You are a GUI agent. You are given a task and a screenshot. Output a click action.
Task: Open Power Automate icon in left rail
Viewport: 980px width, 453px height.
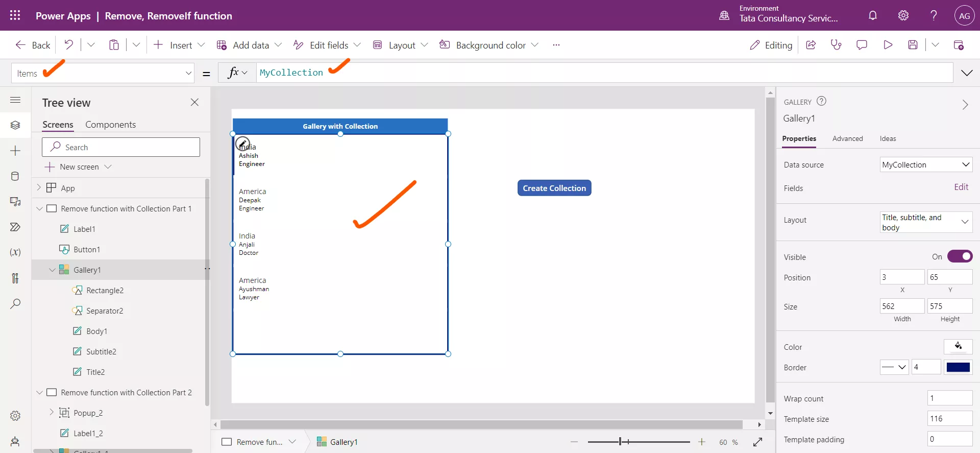click(15, 227)
